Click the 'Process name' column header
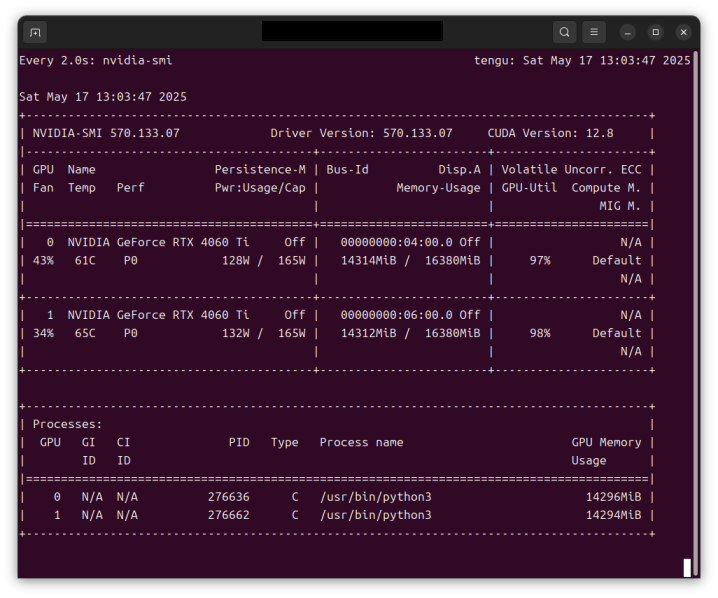718x598 pixels. click(x=361, y=442)
